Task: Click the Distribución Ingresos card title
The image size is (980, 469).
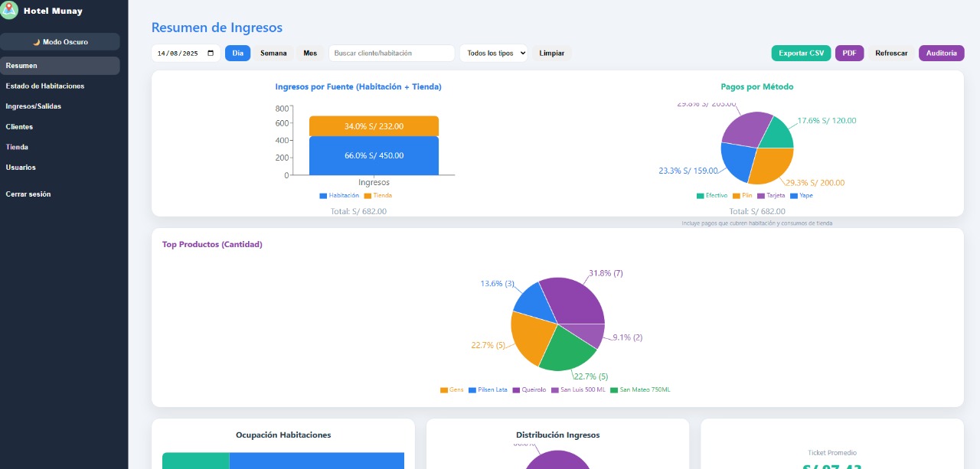Action: [558, 435]
